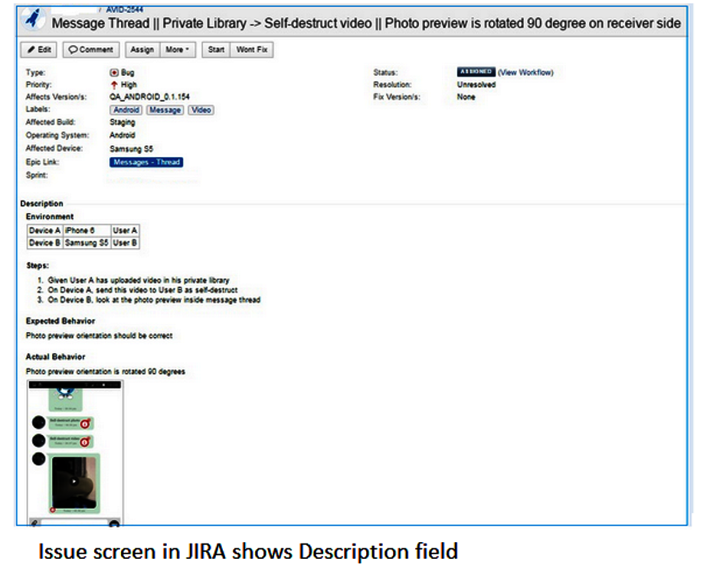Click the ASSIGNED status badge

coord(476,70)
